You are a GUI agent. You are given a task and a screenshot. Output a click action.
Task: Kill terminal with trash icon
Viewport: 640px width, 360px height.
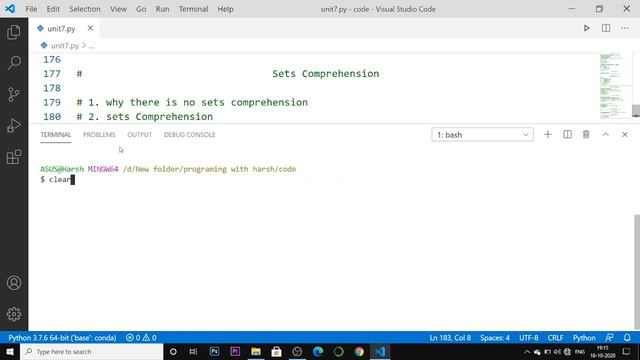586,134
